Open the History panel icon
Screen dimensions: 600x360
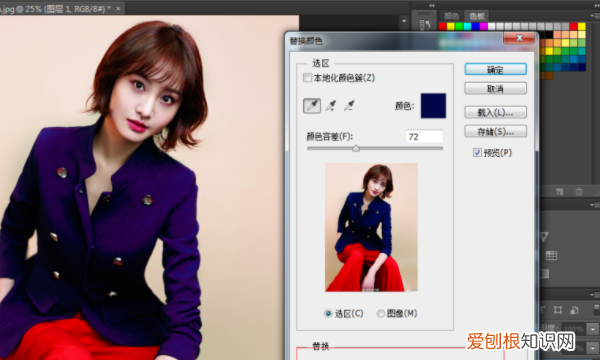425,25
